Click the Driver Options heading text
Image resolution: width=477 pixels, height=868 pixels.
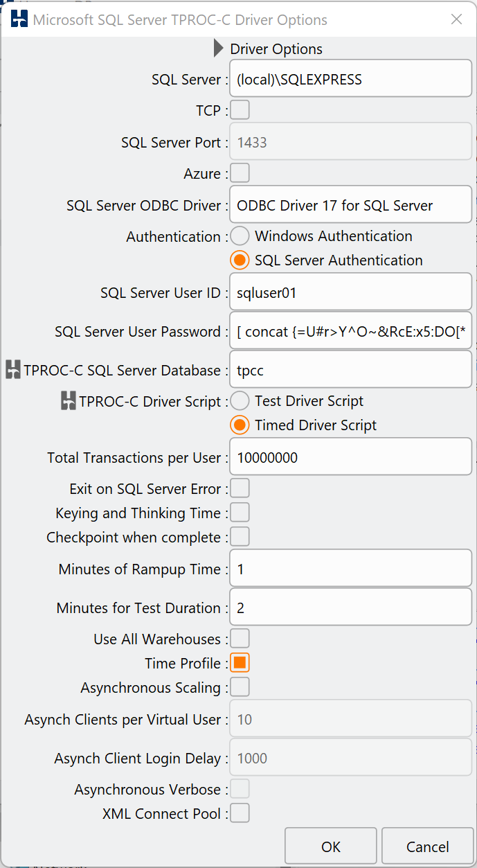click(276, 49)
